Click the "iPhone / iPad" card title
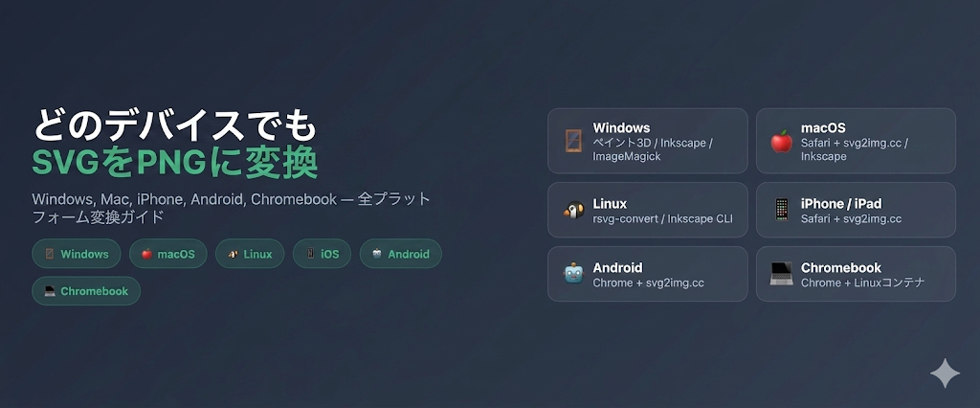This screenshot has width=980, height=408. [x=842, y=204]
